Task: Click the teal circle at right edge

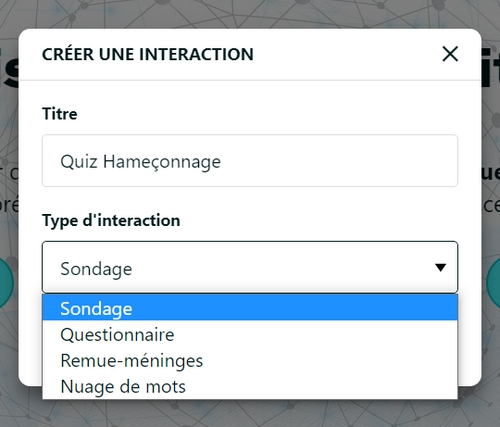Action: tap(493, 283)
